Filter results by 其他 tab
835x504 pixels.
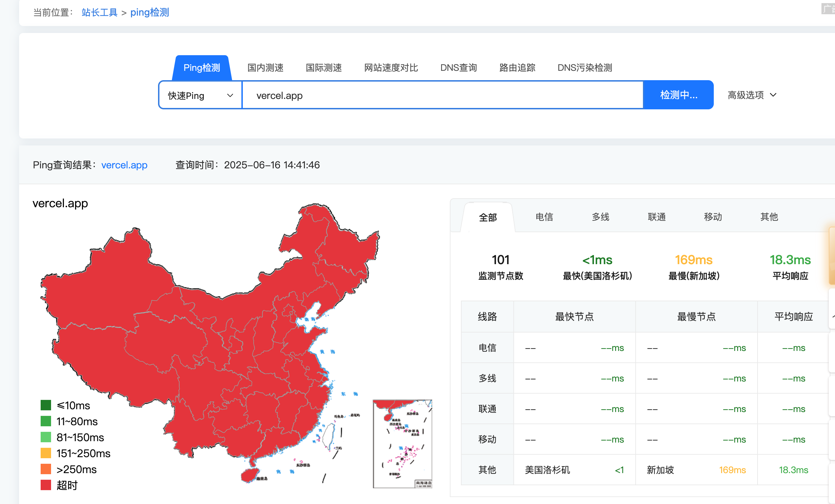tap(769, 217)
